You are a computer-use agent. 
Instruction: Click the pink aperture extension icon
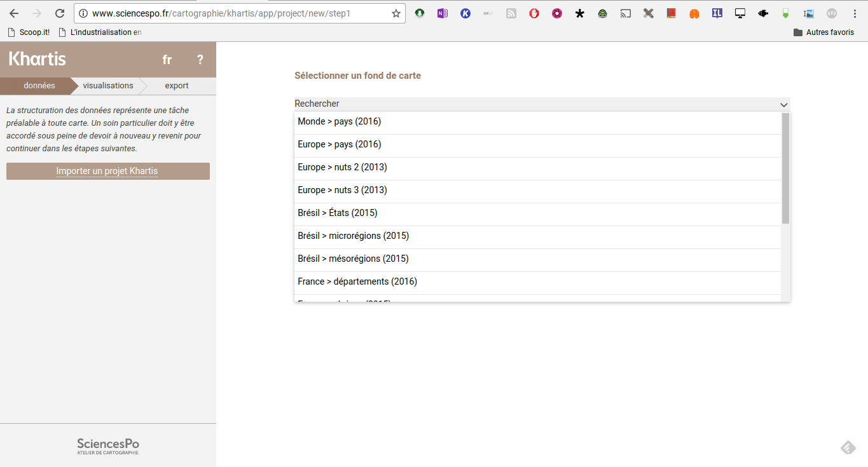click(557, 13)
